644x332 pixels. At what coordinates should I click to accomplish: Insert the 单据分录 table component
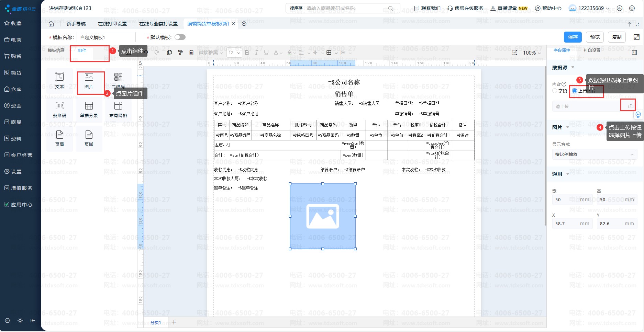[89, 110]
